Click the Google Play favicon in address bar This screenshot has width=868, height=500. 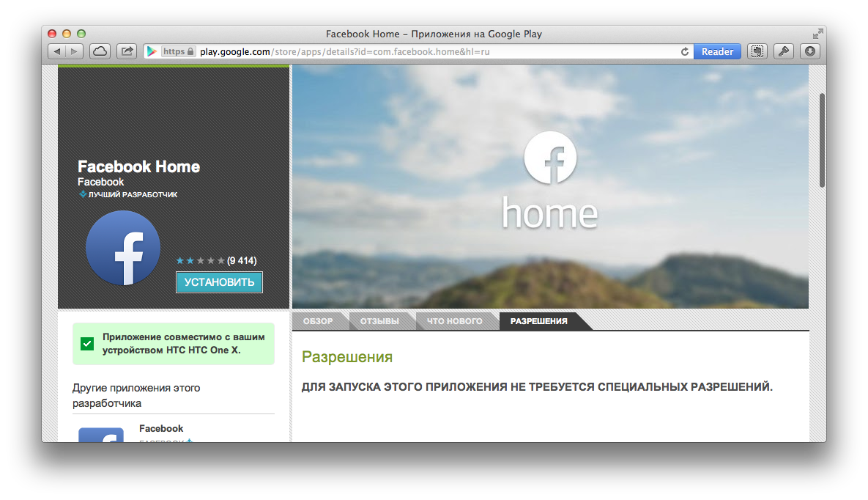click(152, 51)
